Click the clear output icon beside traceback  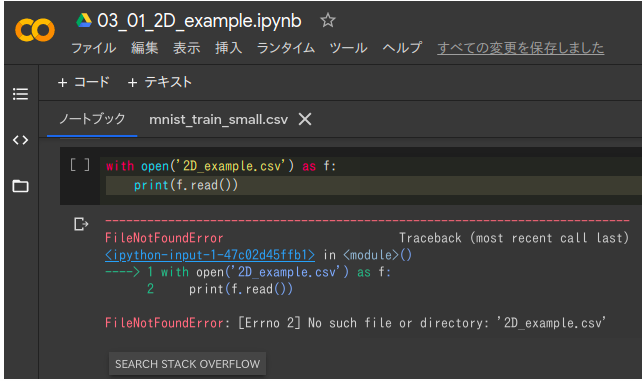[81, 224]
